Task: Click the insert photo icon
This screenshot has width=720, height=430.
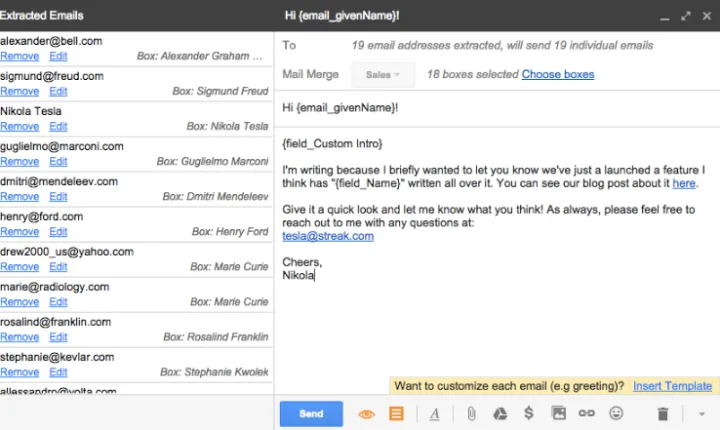Action: [x=558, y=413]
